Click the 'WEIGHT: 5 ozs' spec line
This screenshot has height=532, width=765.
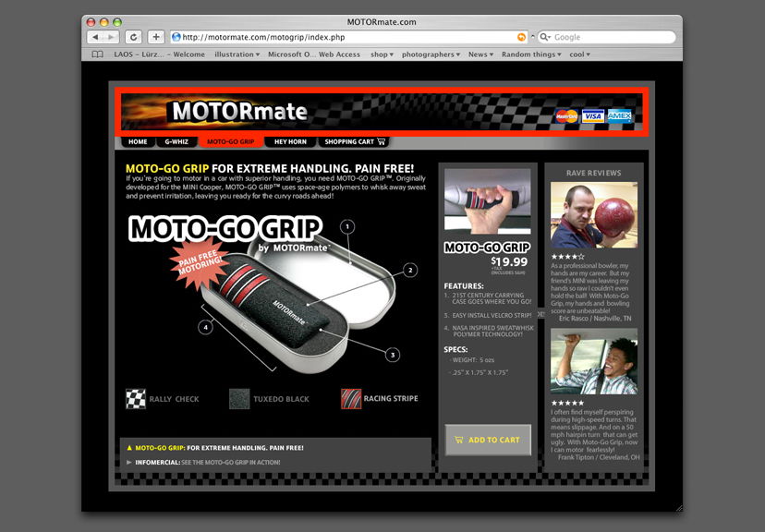(x=472, y=360)
